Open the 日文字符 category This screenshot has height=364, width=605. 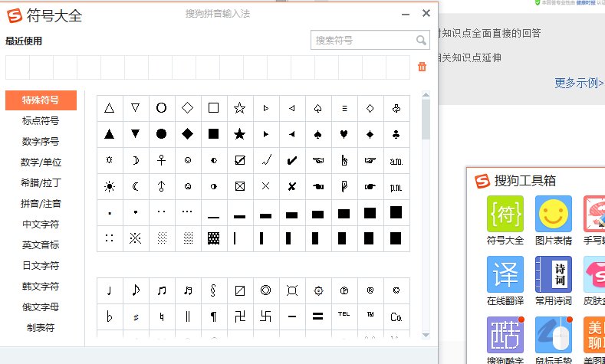(x=41, y=266)
